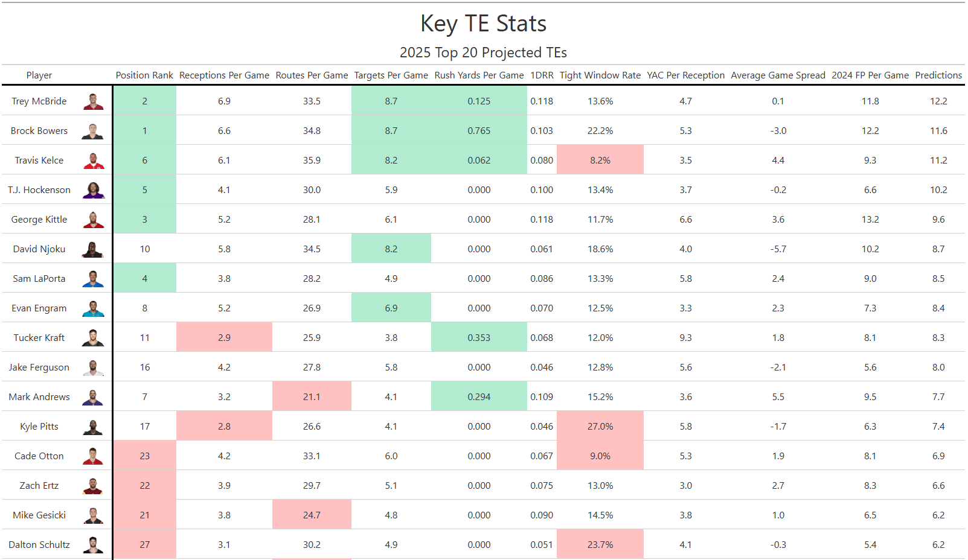Click Mark Andrews' headshot image
Screen dimensions: 968x560
coord(93,397)
